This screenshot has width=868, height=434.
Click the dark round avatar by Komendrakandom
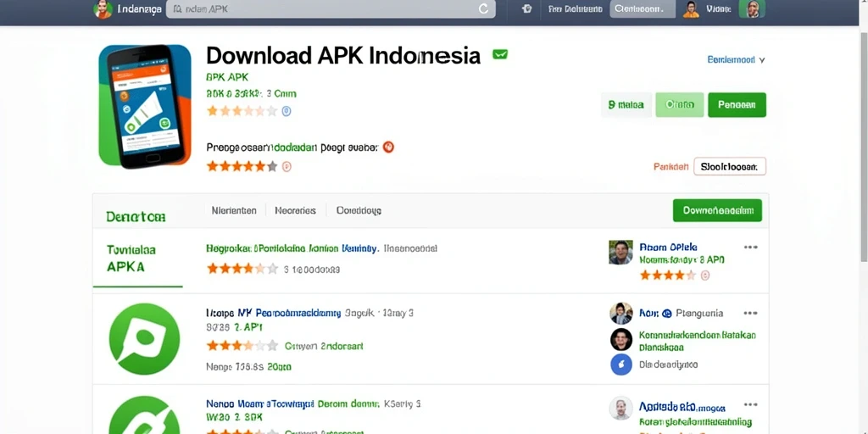(x=621, y=339)
